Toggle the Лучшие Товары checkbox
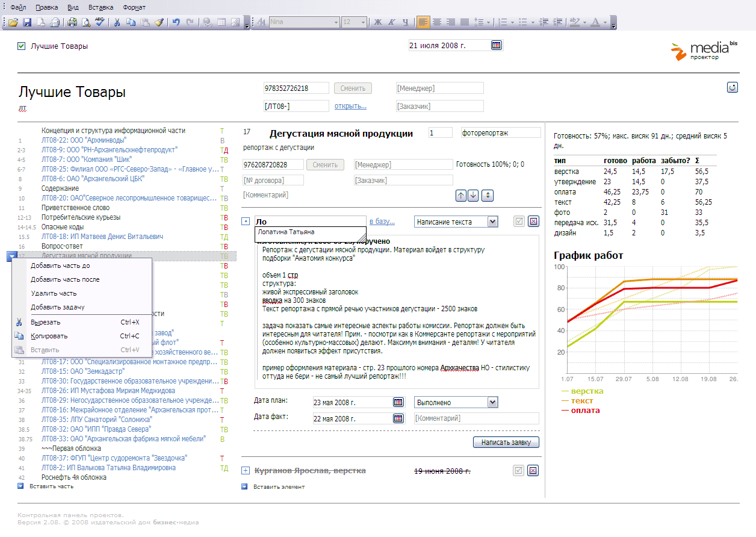The image size is (756, 537). click(x=22, y=46)
